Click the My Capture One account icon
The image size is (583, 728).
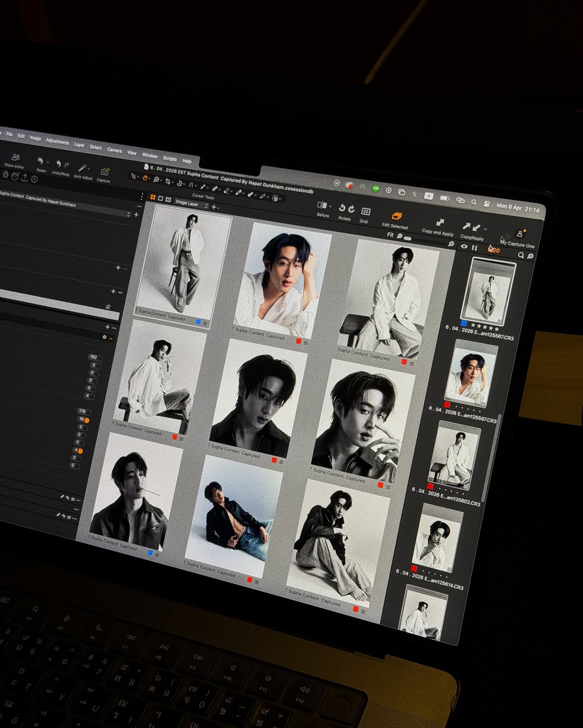pyautogui.click(x=519, y=234)
